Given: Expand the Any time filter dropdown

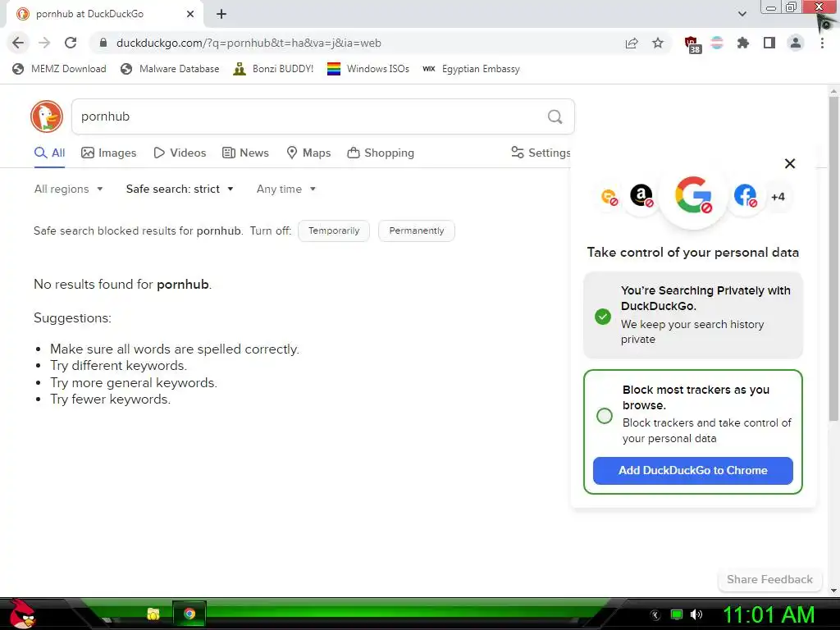Looking at the screenshot, I should (x=286, y=189).
